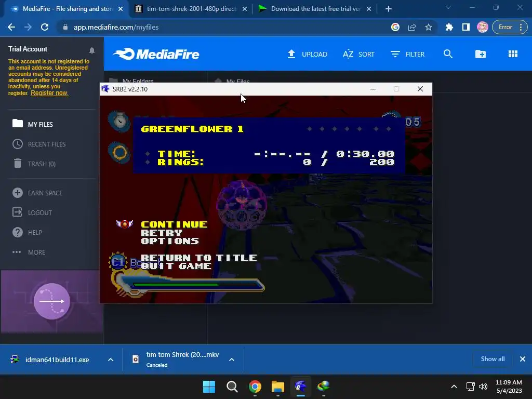The image size is (532, 399).
Task: Click the Error menu button
Action: tap(510, 27)
